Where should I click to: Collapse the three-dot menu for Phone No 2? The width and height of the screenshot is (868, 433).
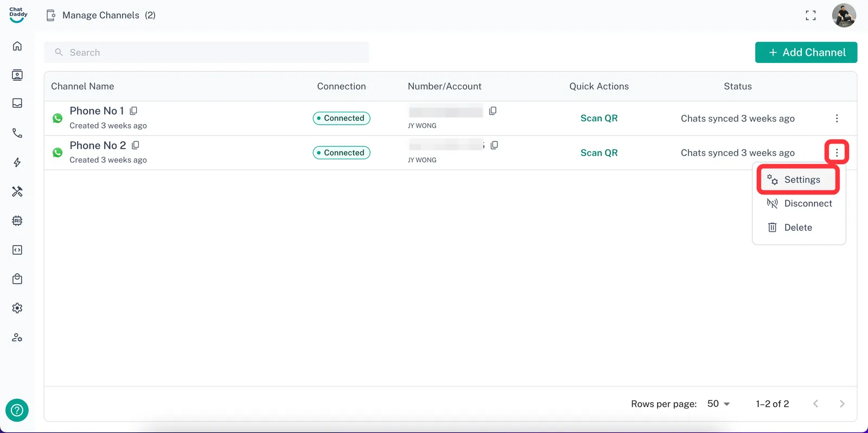pos(837,153)
